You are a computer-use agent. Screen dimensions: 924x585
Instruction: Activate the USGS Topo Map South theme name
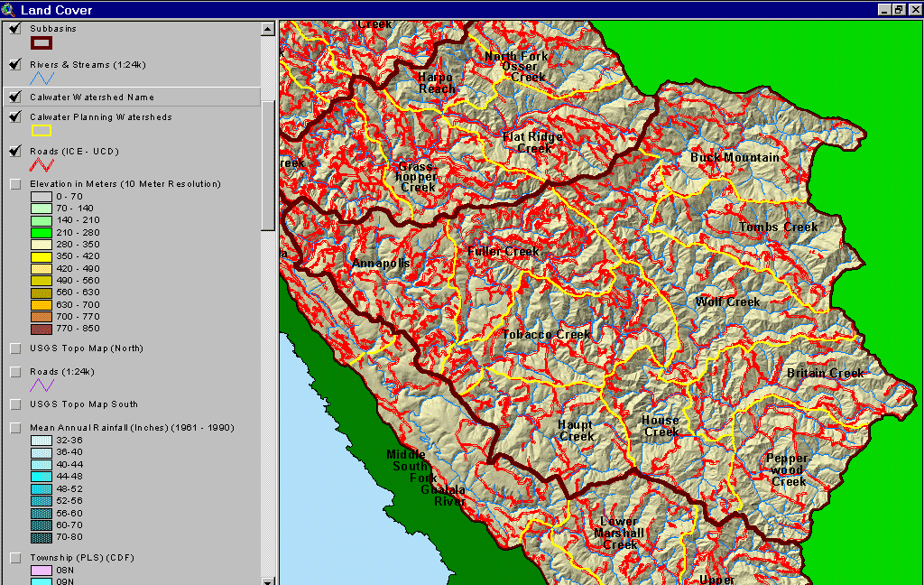pyautogui.click(x=84, y=404)
